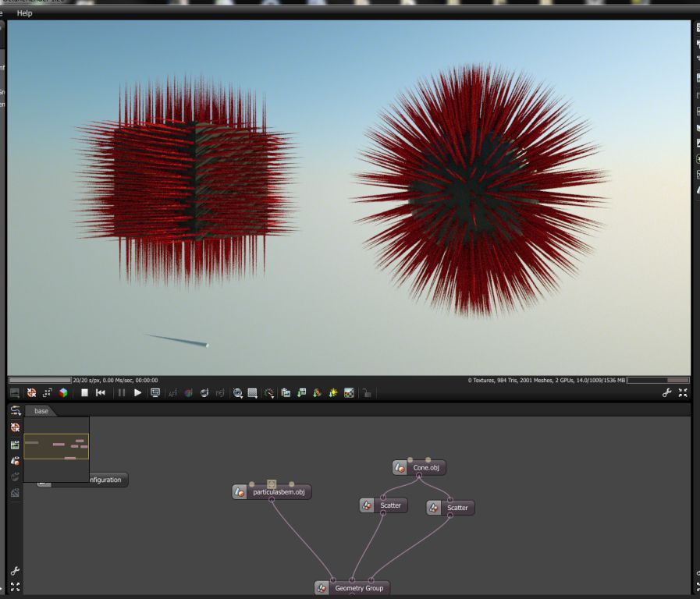700x599 pixels.
Task: Select the left Scatter node under Cone.obj
Action: click(x=383, y=505)
